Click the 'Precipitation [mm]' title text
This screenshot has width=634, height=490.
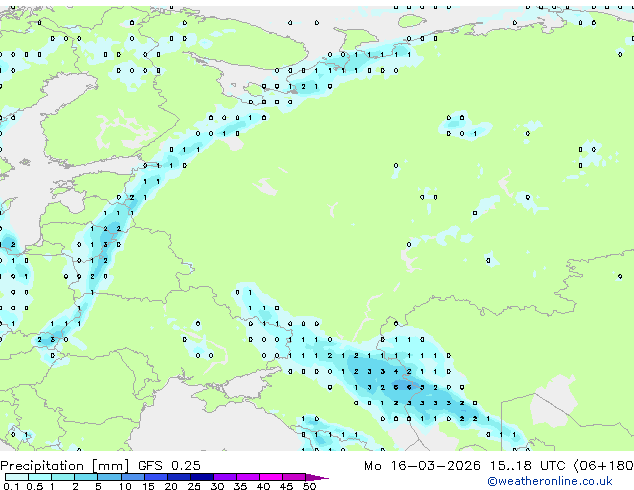pos(65,466)
